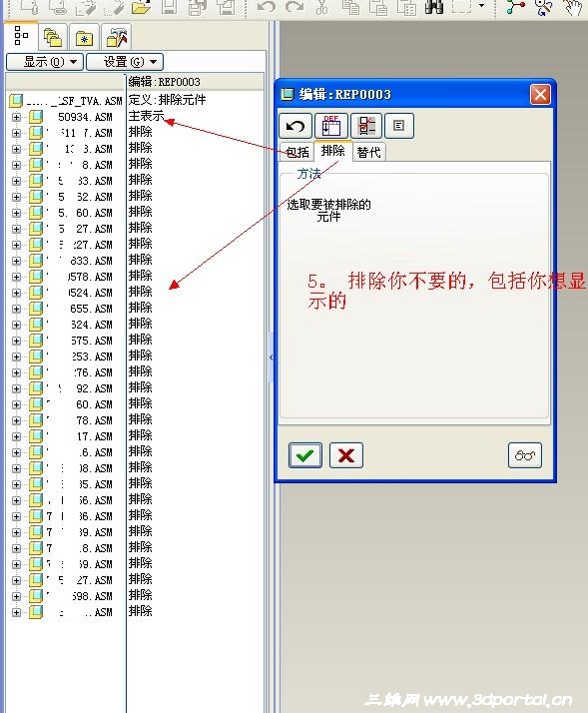The image size is (588, 713).
Task: Open the Connections tab with hammer icon
Action: [x=117, y=38]
